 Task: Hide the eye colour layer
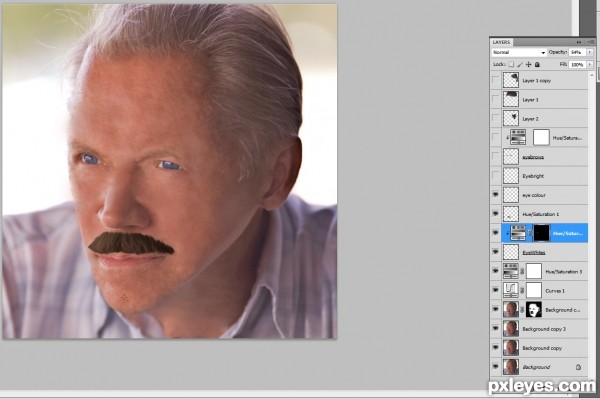point(496,195)
